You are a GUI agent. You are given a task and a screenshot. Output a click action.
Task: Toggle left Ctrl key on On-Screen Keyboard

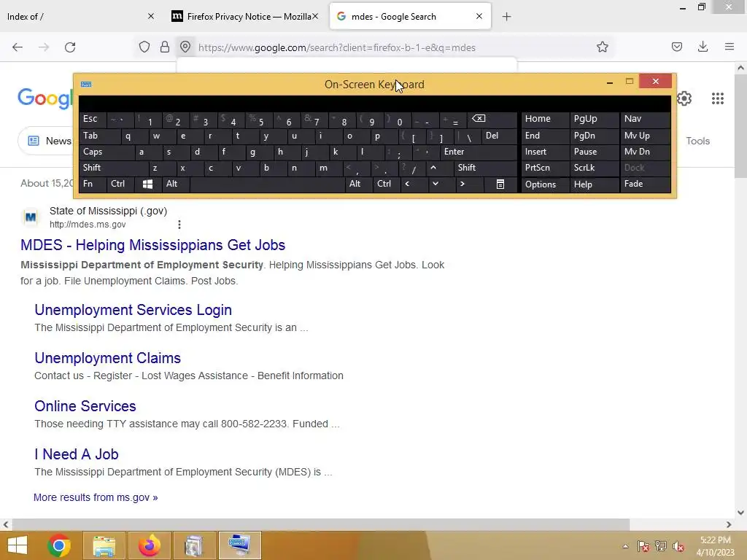[x=120, y=184]
